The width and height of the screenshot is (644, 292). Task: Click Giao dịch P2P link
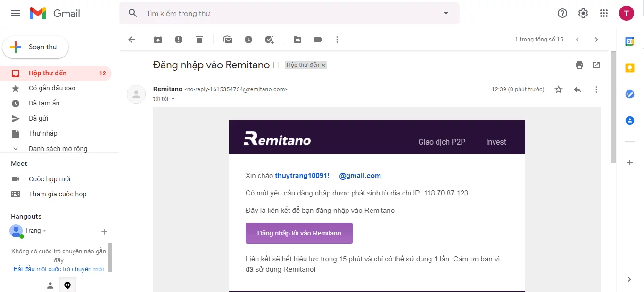[442, 142]
